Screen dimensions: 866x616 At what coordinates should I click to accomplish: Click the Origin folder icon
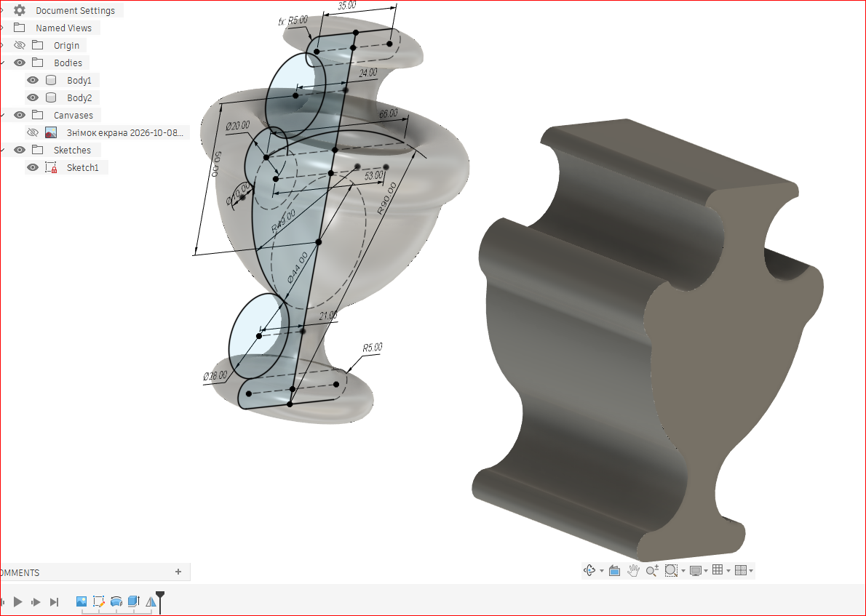[38, 45]
